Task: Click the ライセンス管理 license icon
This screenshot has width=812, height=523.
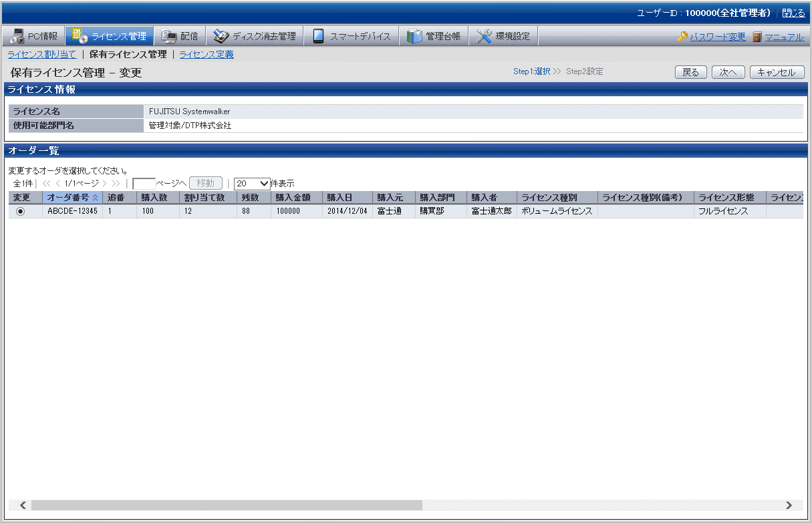Action: 80,36
